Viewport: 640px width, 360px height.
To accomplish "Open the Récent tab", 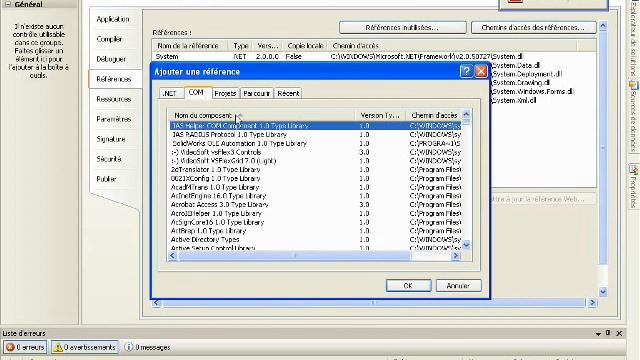I will point(288,93).
